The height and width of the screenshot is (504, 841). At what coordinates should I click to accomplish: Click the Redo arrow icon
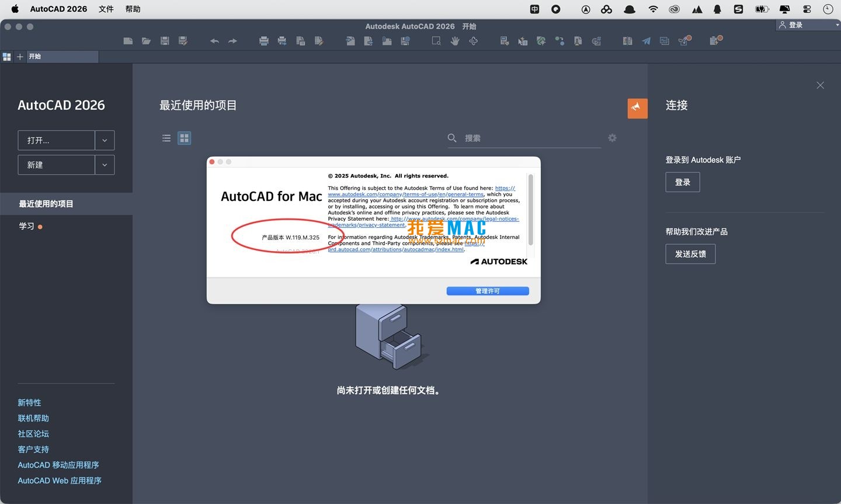tap(232, 41)
